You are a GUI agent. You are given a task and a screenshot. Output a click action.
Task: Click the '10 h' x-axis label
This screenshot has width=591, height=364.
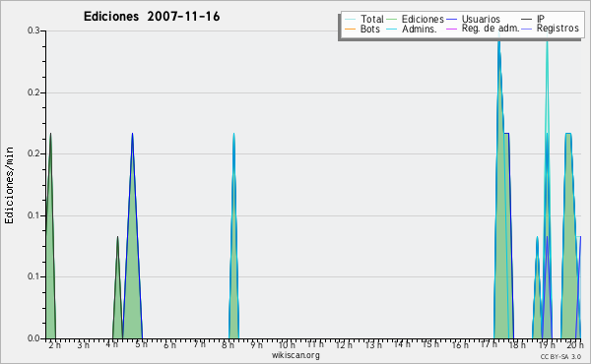click(x=287, y=344)
